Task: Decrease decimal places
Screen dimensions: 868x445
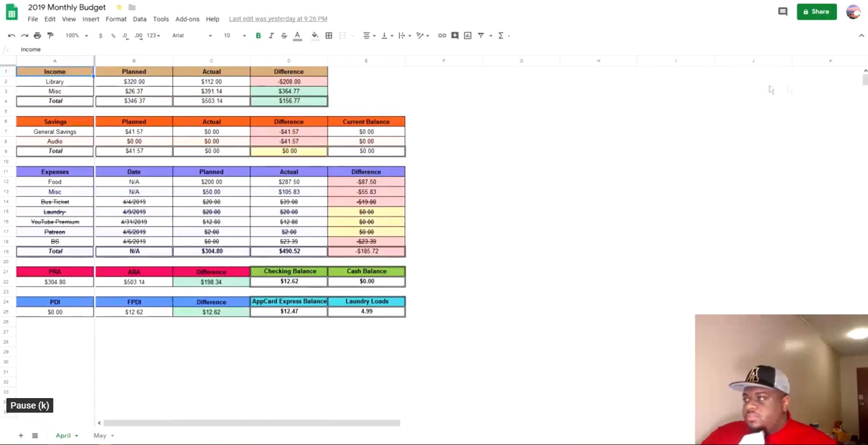Action: pos(125,36)
